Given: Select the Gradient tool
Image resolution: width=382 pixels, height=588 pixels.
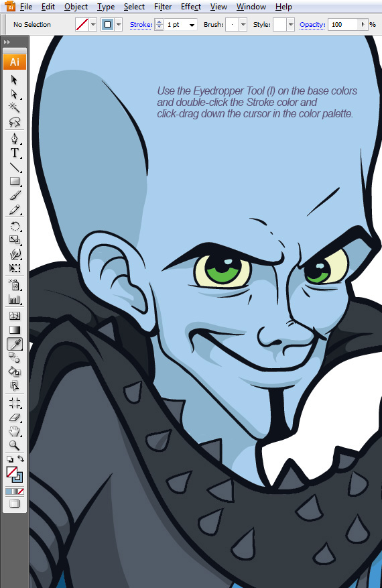Looking at the screenshot, I should (14, 330).
